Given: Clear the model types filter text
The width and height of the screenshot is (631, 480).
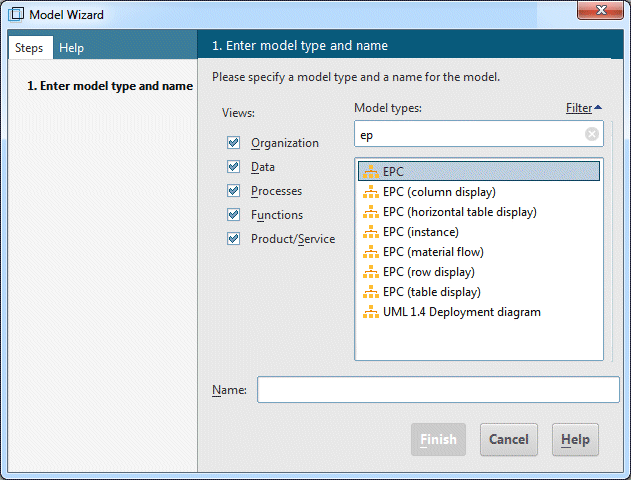Looking at the screenshot, I should coord(592,134).
